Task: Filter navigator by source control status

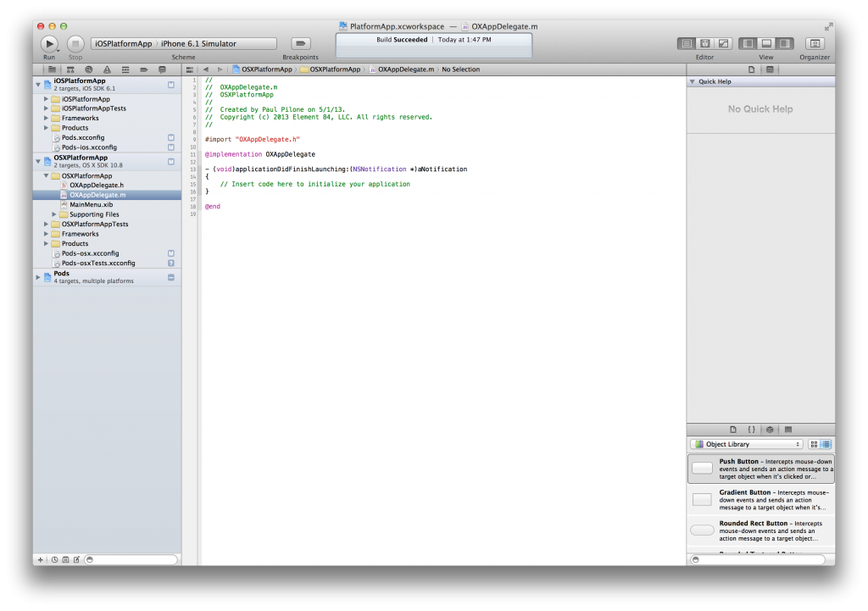Action: (x=65, y=559)
